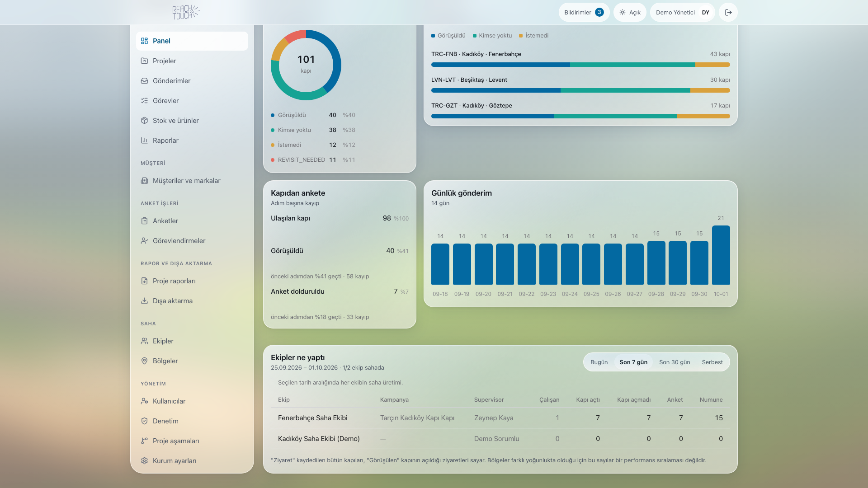
Task: Click the REVISIT_NEEDED legend entry
Action: [313, 160]
